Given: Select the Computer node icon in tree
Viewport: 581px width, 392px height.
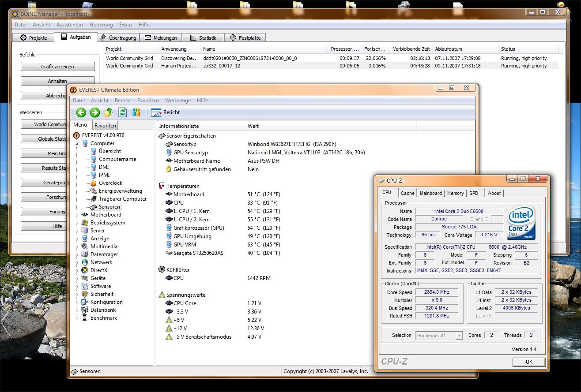Looking at the screenshot, I should point(85,143).
